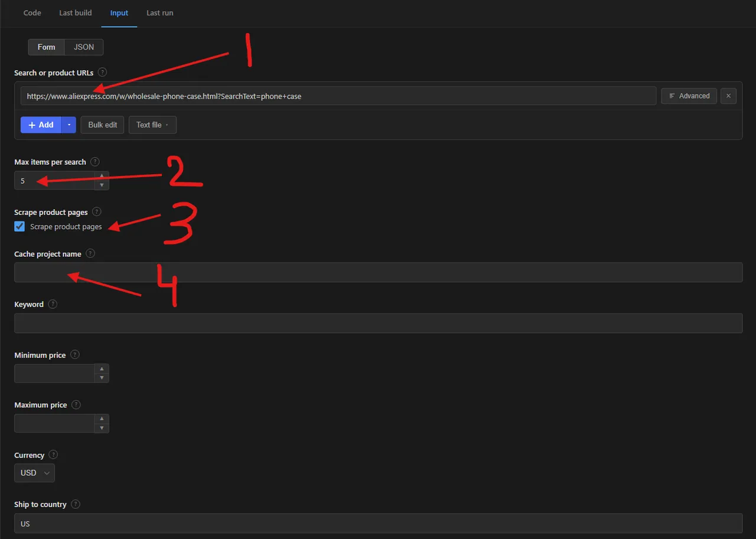The width and height of the screenshot is (756, 539).
Task: Select the Input tab
Action: [119, 13]
